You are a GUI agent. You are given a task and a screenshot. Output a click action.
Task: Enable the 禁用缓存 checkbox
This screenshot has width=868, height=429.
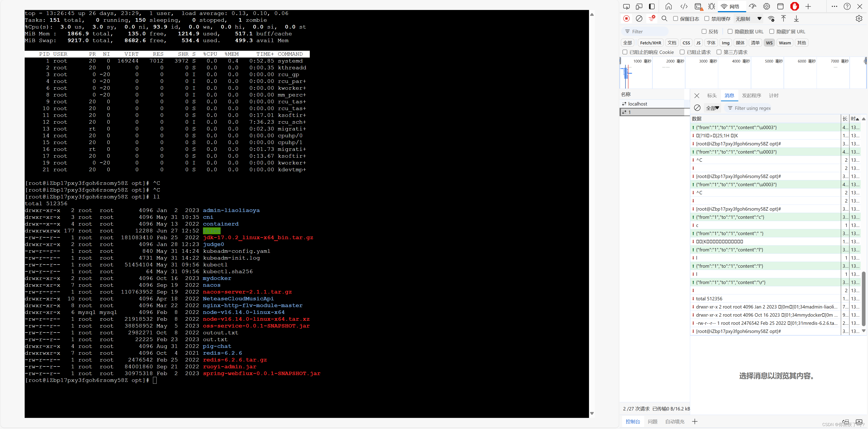[707, 19]
